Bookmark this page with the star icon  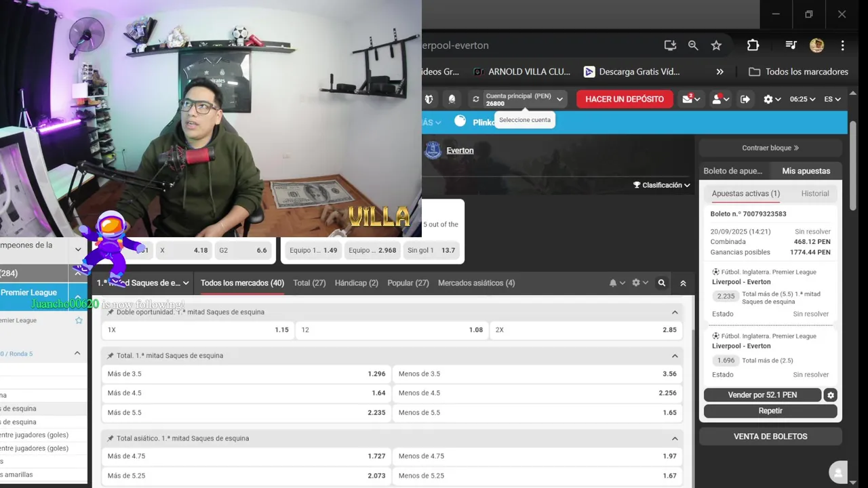pyautogui.click(x=716, y=45)
